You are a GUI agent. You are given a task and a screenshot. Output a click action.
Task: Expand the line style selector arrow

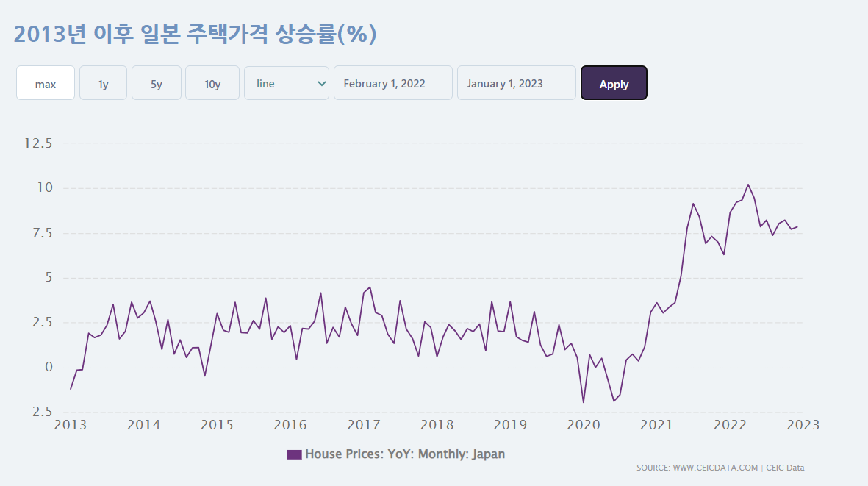pyautogui.click(x=321, y=82)
